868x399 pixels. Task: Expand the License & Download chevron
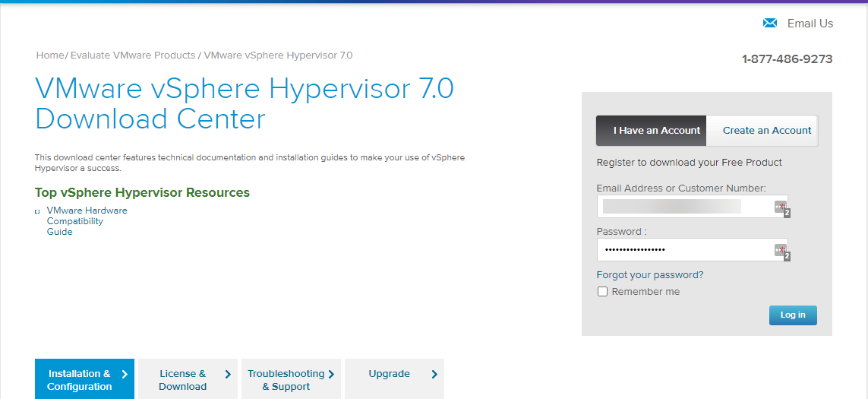pos(228,374)
